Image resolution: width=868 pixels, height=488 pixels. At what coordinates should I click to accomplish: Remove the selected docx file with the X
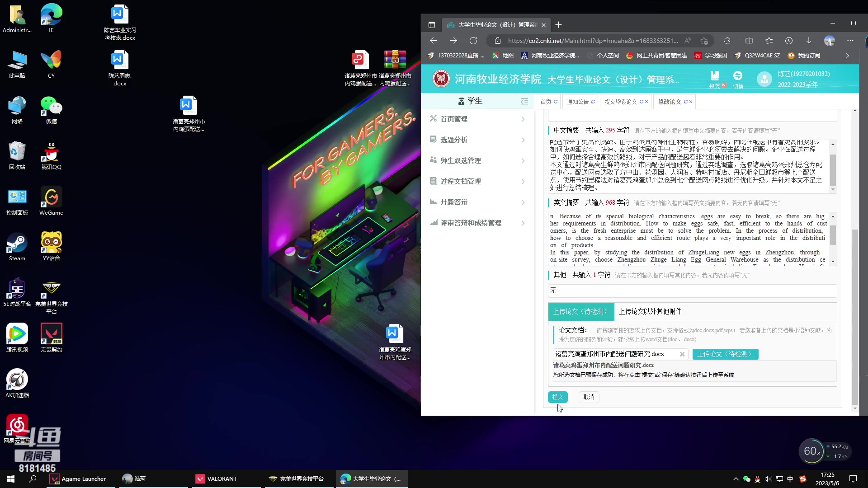[x=682, y=354]
